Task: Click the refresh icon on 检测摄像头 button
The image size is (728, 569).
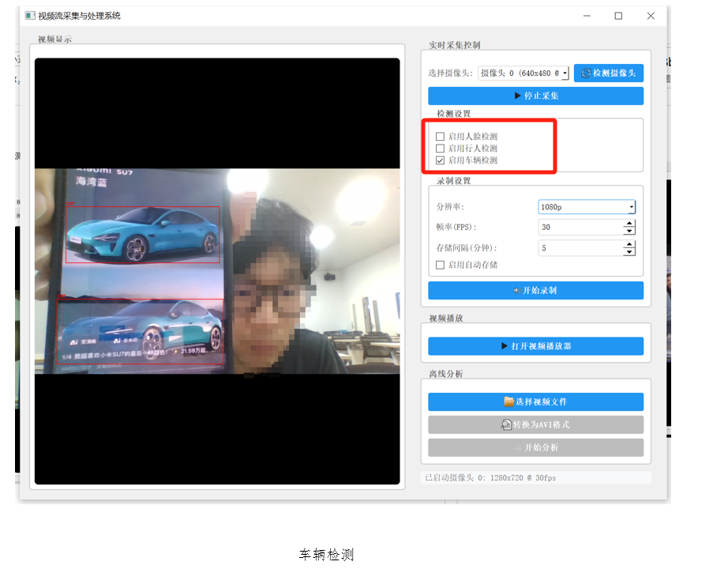Action: pyautogui.click(x=586, y=73)
